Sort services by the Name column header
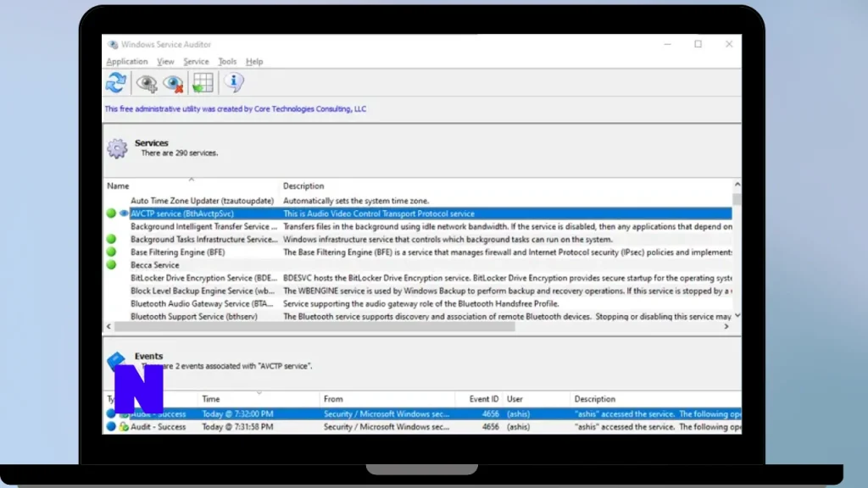Image resolution: width=868 pixels, height=488 pixels. tap(192, 186)
